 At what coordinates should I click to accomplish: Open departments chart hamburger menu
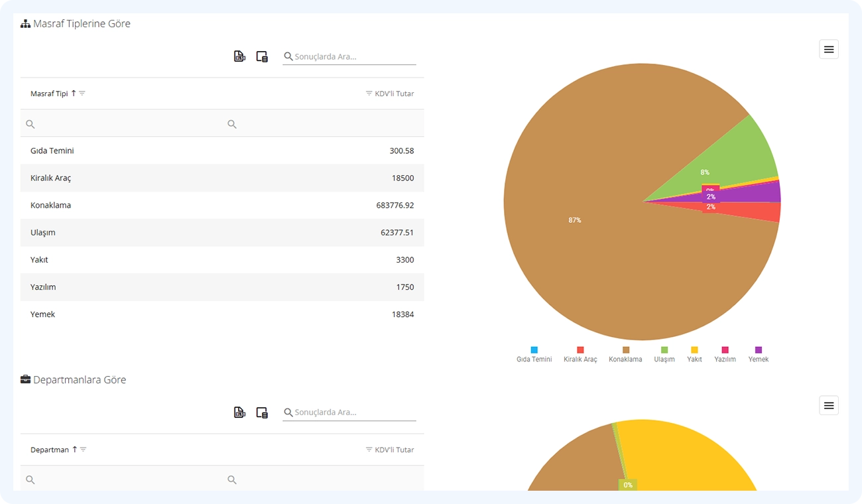(829, 405)
